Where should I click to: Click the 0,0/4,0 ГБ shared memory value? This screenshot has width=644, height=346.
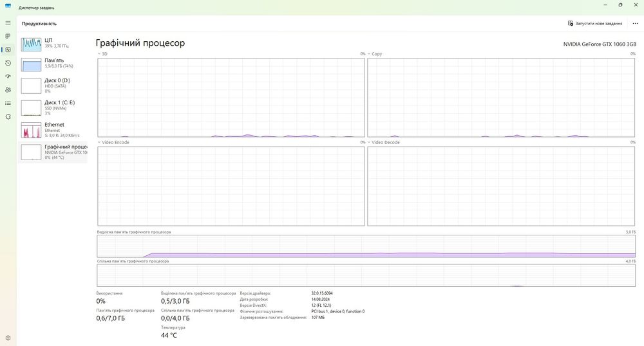(x=175, y=318)
